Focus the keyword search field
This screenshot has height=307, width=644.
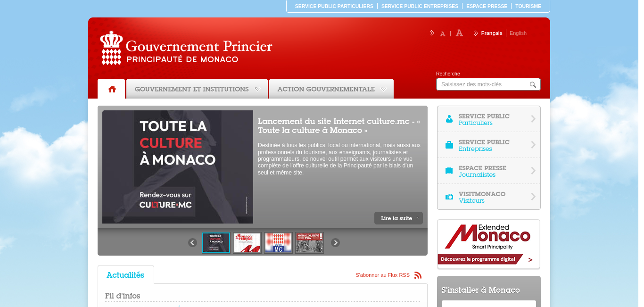pyautogui.click(x=483, y=84)
